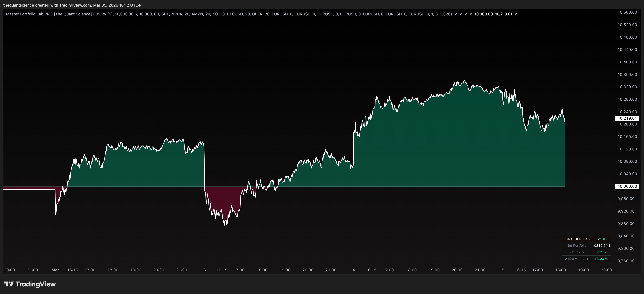Click the 2.2 % return value cell
Screen dimensions: 644x294
pos(601,252)
